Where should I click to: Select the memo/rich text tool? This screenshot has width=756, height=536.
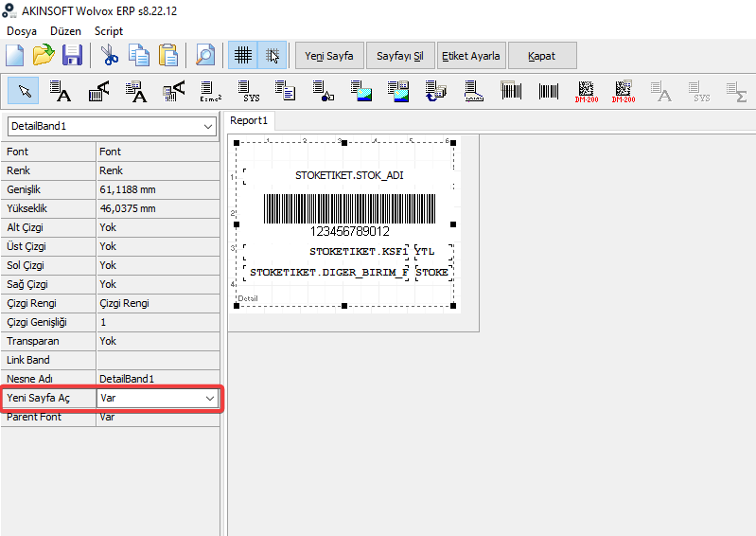click(x=286, y=91)
